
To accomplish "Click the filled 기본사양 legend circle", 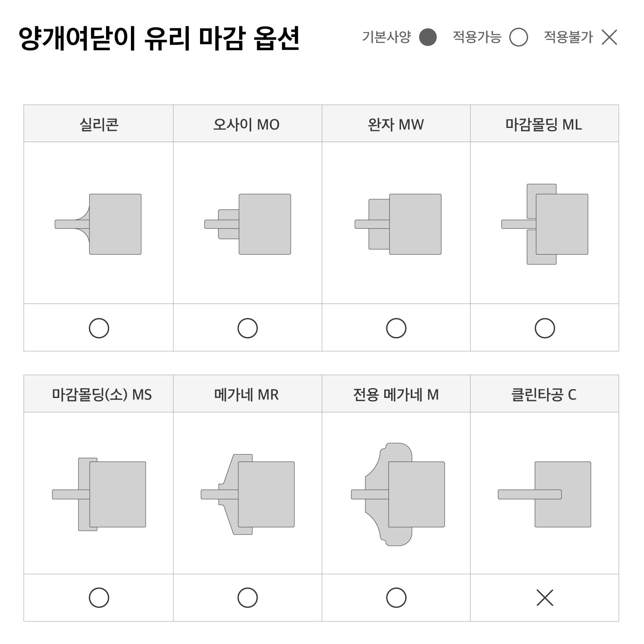I will point(428,37).
